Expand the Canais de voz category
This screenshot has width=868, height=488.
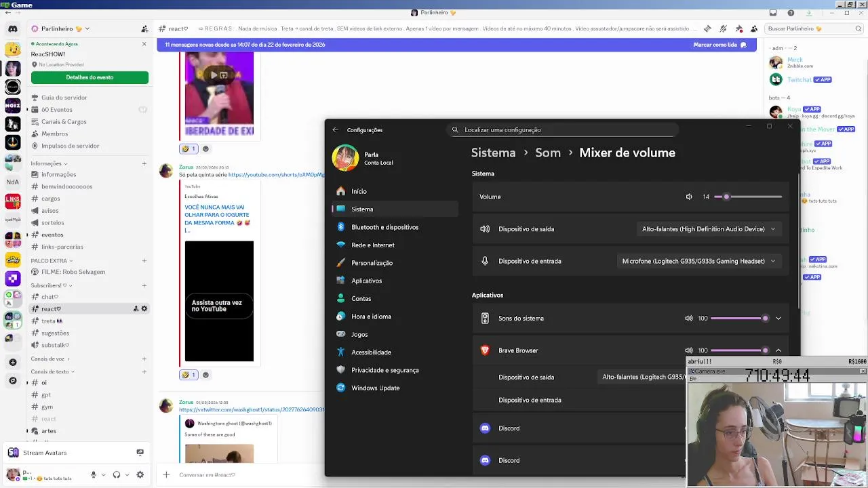pos(50,359)
